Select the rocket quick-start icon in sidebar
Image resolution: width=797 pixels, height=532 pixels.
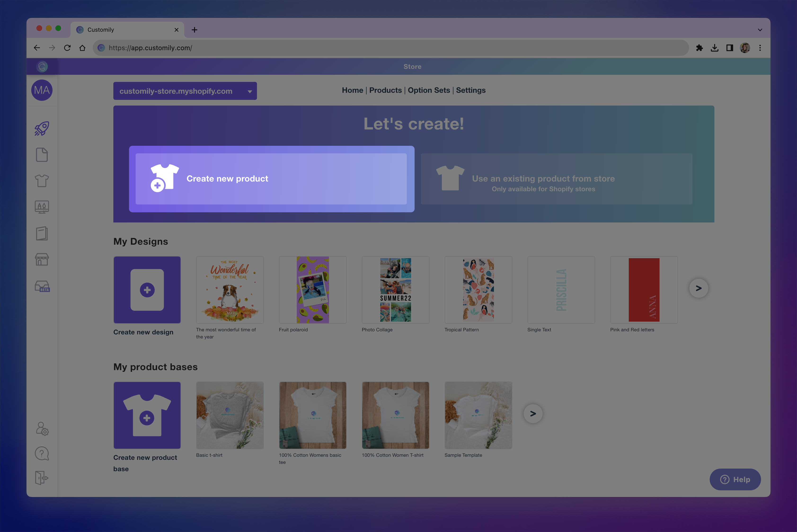coord(41,128)
